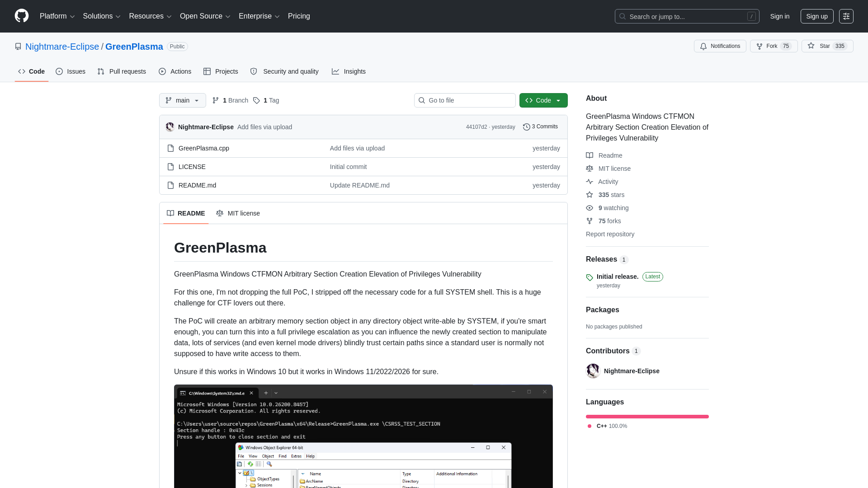Focus the Search or jump to field
This screenshot has height=488, width=868.
[x=687, y=16]
